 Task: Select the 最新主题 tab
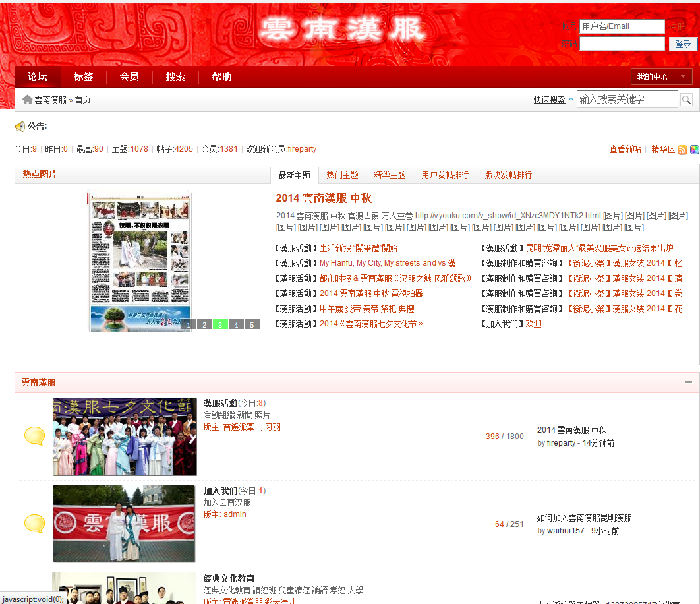pos(294,175)
